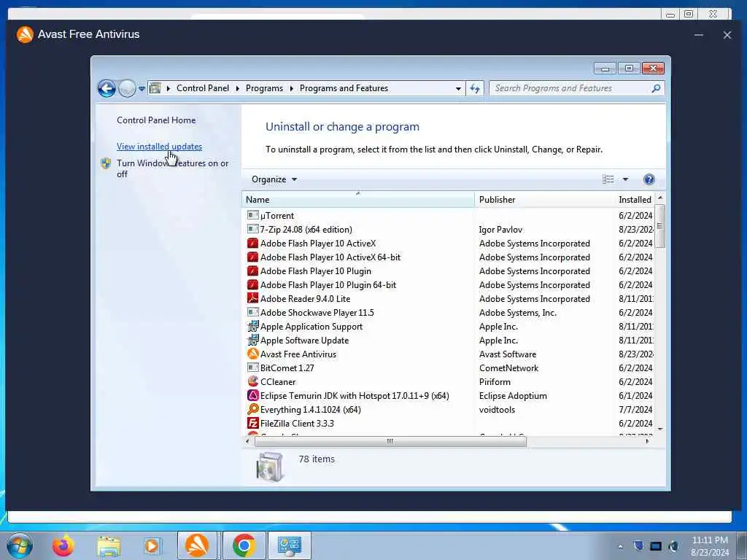
Task: Select Apple Application Support icon
Action: click(x=253, y=326)
